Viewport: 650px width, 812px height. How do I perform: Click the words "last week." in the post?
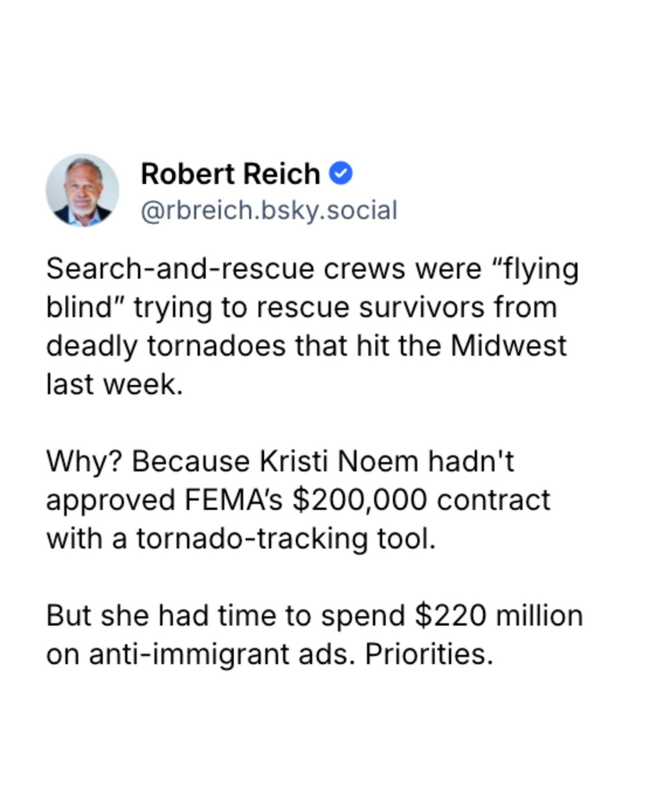coord(115,384)
